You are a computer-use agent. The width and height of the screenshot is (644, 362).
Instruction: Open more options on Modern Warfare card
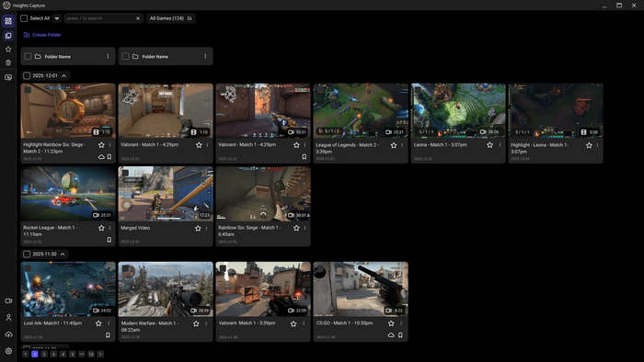(x=206, y=324)
